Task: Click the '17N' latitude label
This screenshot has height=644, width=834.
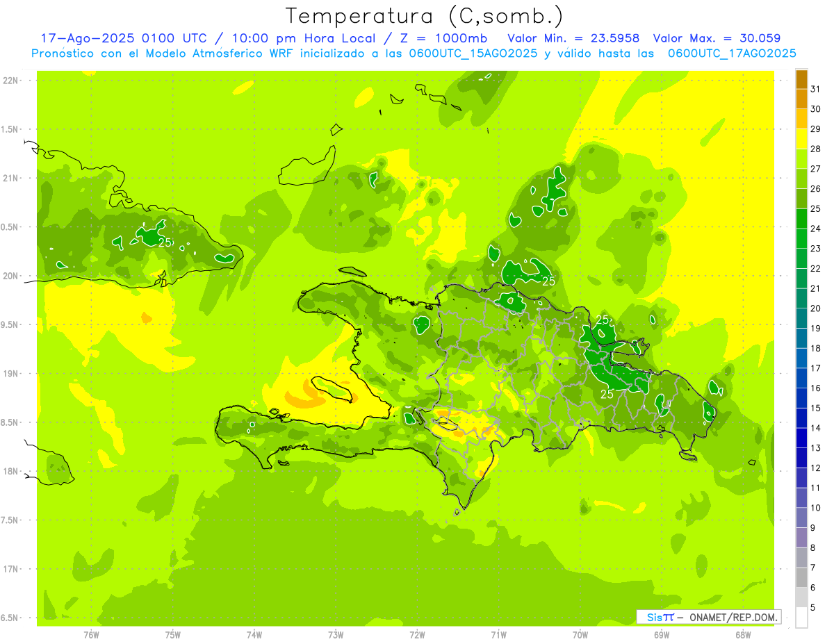Action: (x=10, y=569)
